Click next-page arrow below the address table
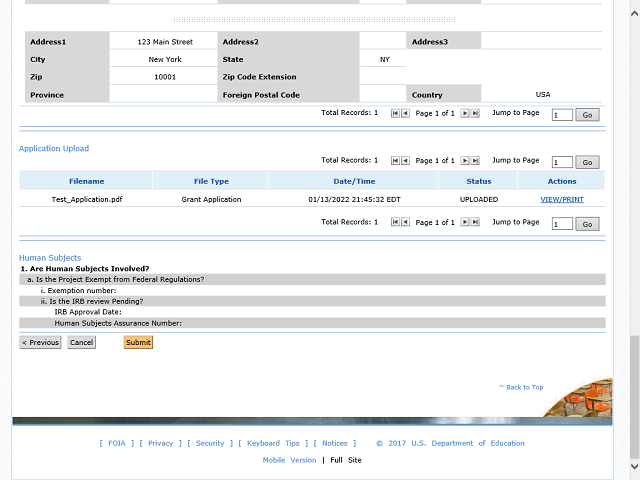Viewport: 640px width, 480px height. point(464,114)
